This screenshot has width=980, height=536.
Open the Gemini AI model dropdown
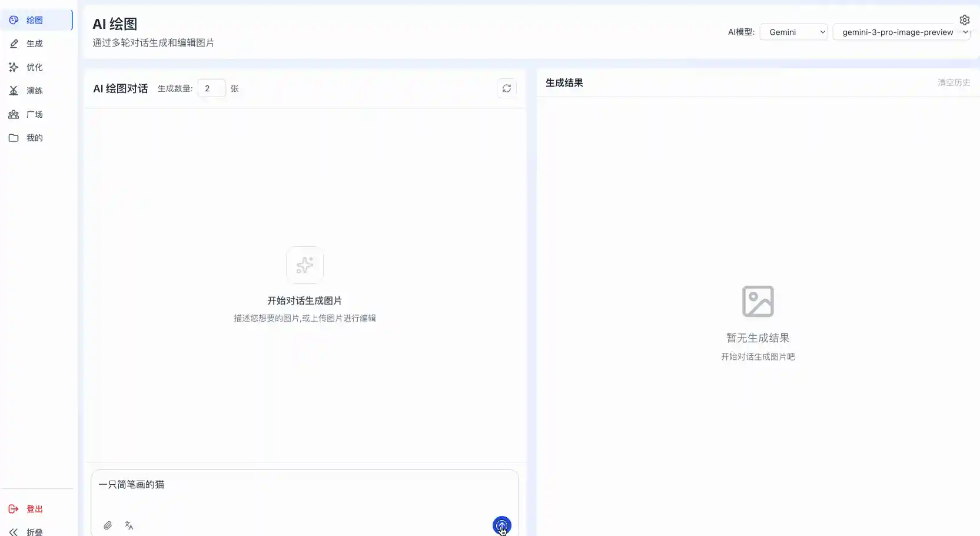coord(793,32)
